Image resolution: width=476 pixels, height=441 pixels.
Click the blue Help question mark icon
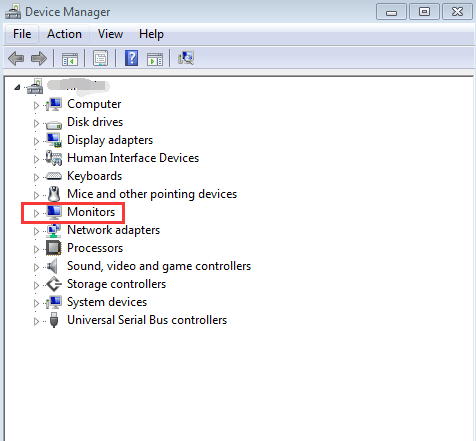pos(132,58)
